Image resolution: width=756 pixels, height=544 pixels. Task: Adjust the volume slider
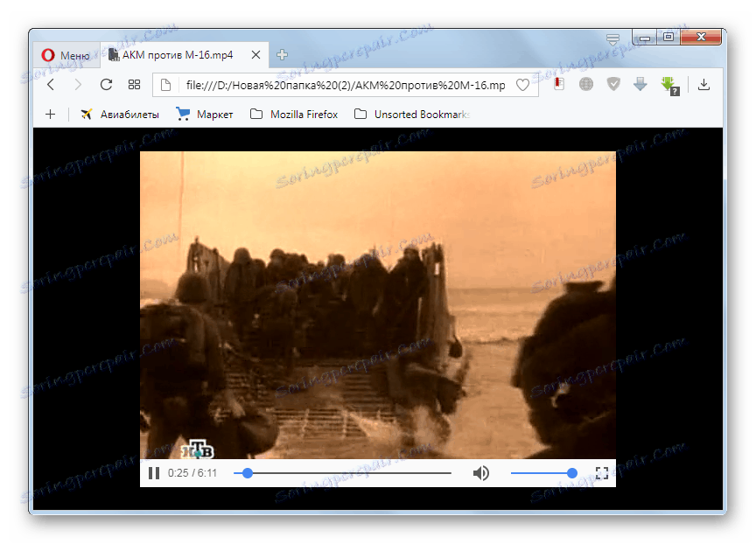tap(544, 473)
